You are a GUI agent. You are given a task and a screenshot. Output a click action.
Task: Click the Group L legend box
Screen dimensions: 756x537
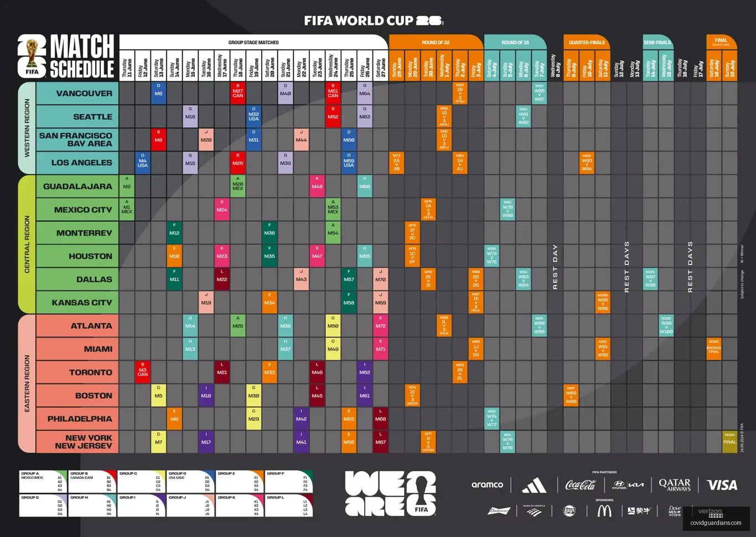pyautogui.click(x=289, y=505)
